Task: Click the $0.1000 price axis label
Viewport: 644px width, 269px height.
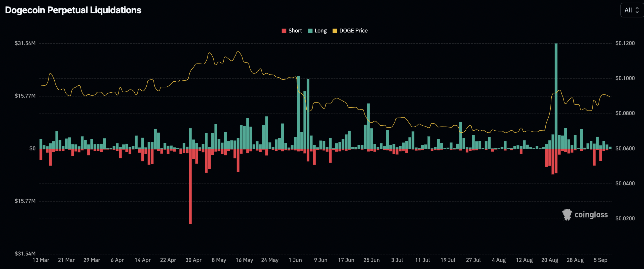Action: [625, 78]
